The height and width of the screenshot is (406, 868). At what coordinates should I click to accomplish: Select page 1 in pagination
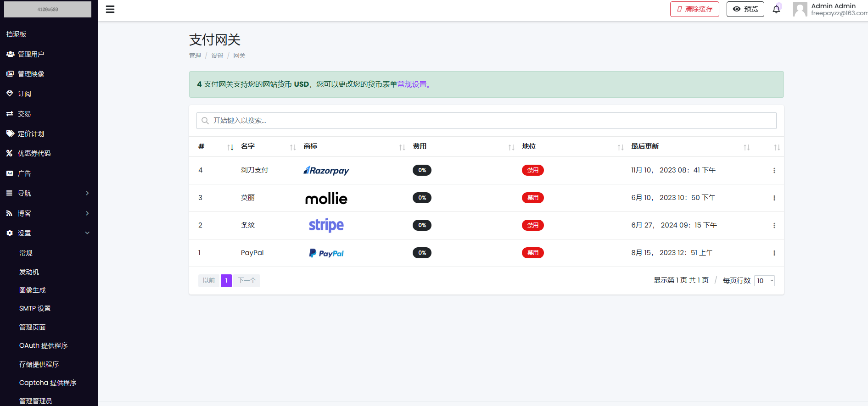[226, 280]
